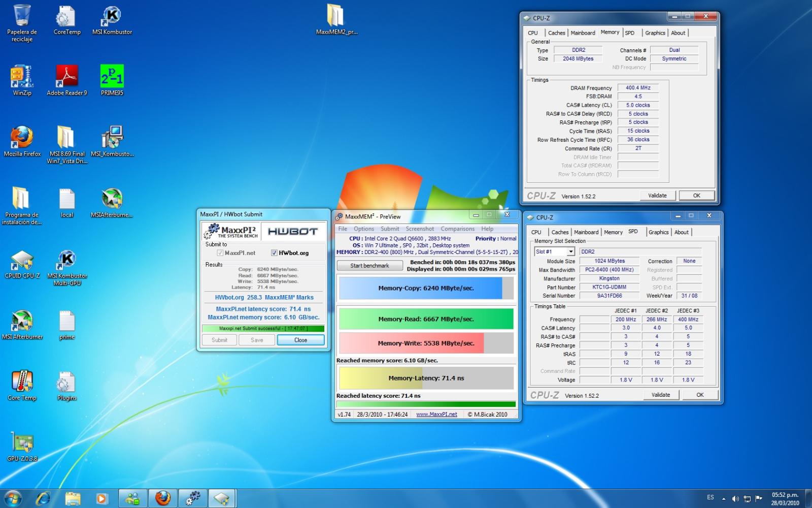Select Graphics tab in lower CPU-Z window
Screen dimensions: 812x508
pyautogui.click(x=659, y=232)
